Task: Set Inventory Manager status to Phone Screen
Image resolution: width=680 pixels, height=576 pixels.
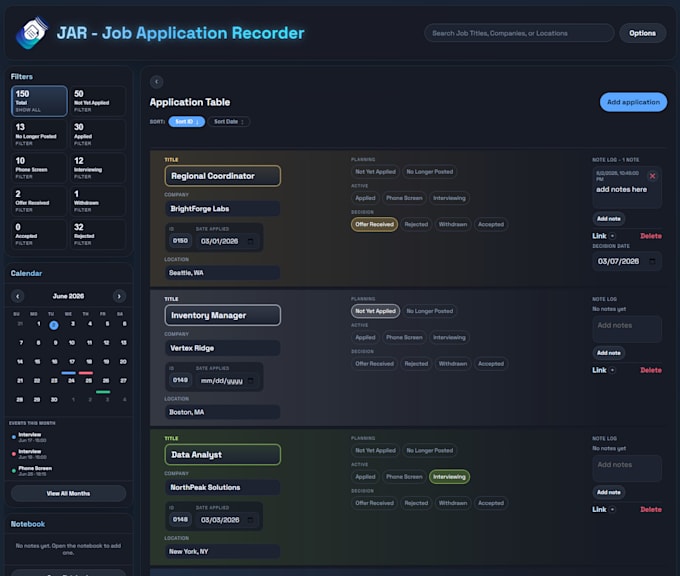Action: [404, 337]
